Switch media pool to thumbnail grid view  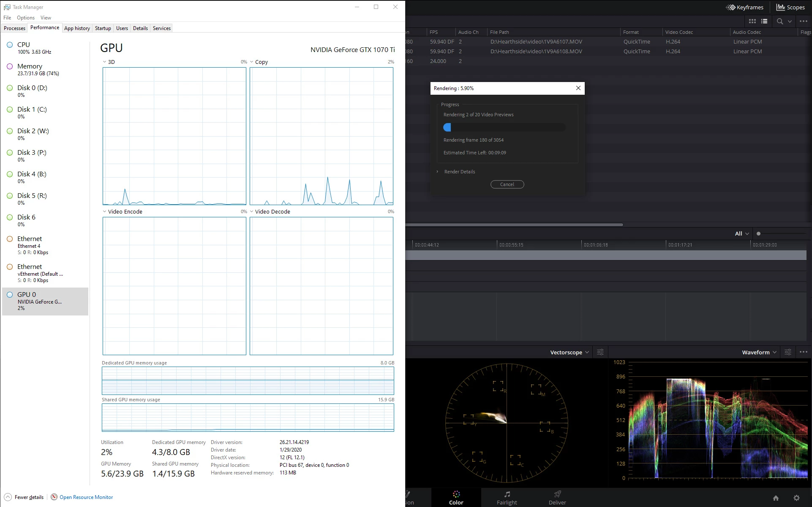point(752,21)
